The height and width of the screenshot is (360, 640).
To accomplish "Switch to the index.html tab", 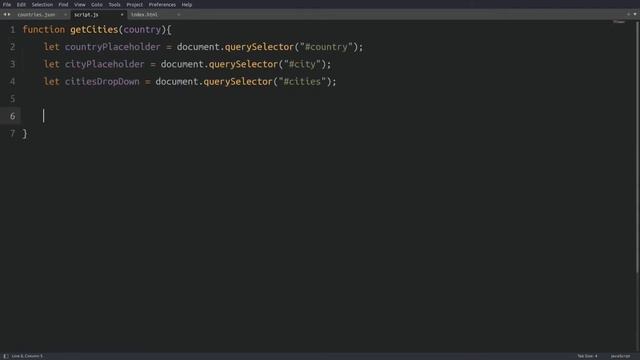I will 144,14.
